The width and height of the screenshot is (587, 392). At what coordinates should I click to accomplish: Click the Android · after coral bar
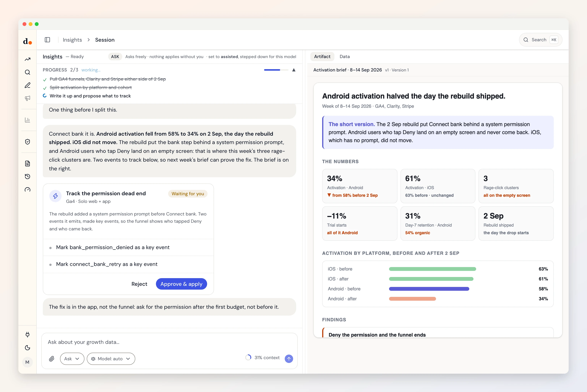[412, 299]
